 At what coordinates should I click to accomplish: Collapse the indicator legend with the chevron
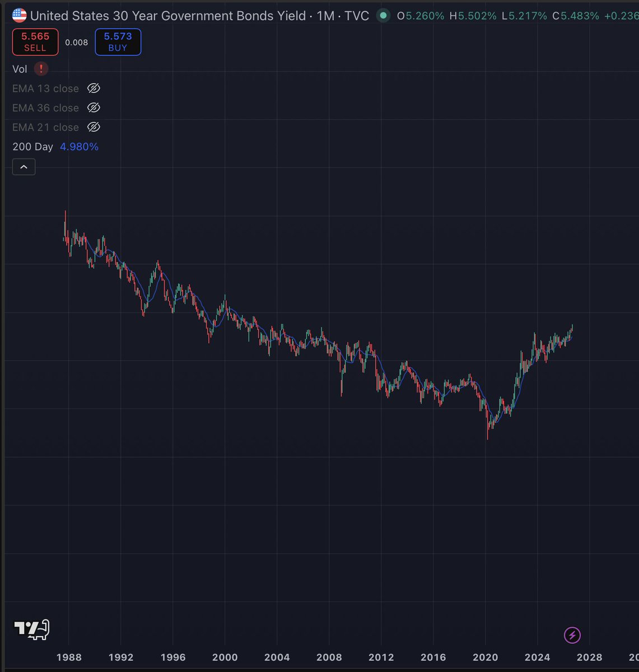click(x=24, y=166)
